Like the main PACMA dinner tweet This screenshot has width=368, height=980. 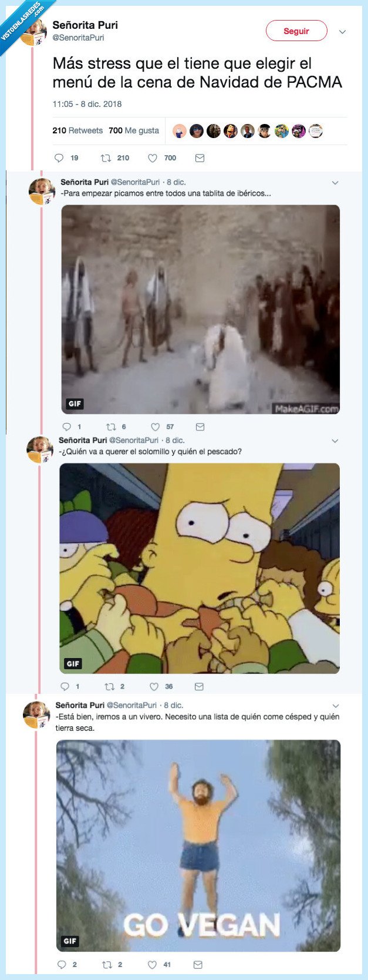(152, 157)
